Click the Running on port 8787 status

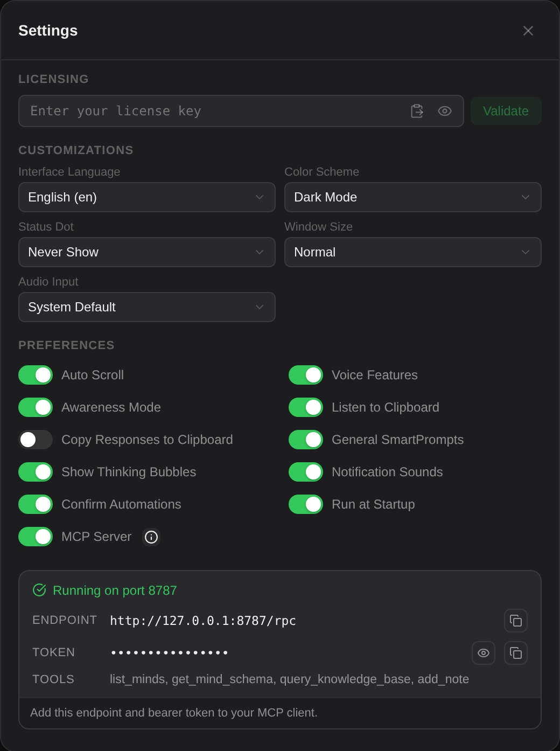115,590
